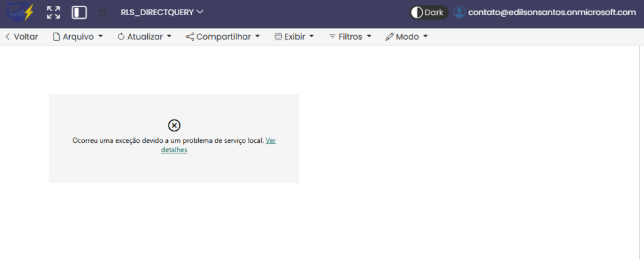Expand the Exibir dropdown arrow
The image size is (644, 259).
(x=311, y=36)
